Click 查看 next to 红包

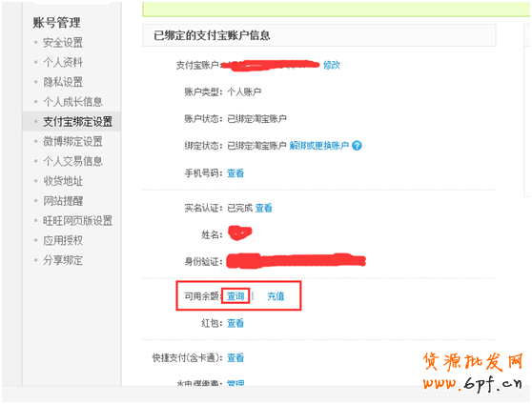click(x=235, y=323)
